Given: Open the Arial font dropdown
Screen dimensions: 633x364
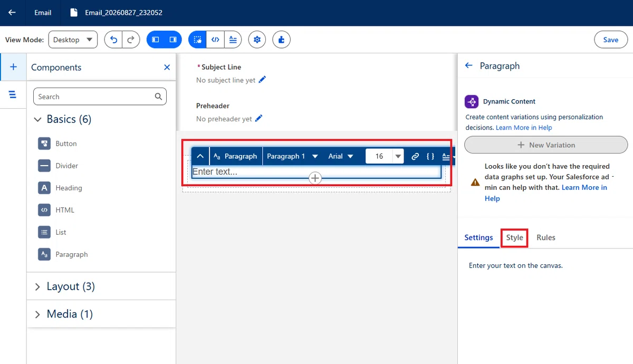Looking at the screenshot, I should pyautogui.click(x=341, y=156).
